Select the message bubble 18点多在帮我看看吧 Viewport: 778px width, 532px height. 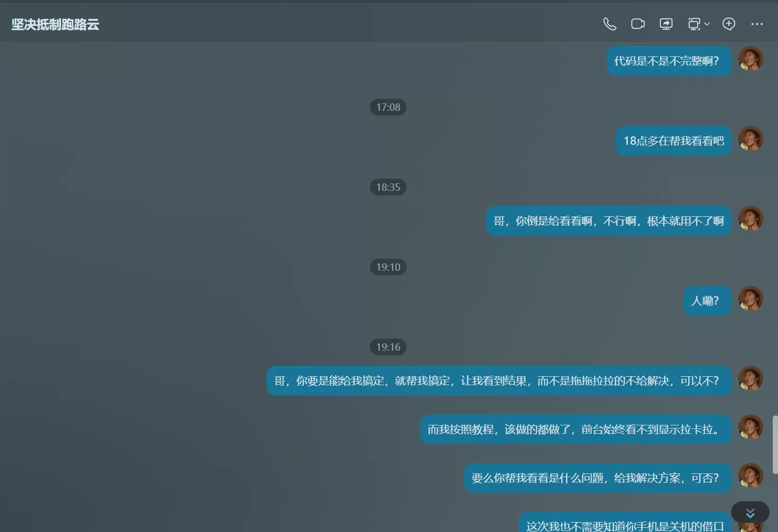point(674,141)
